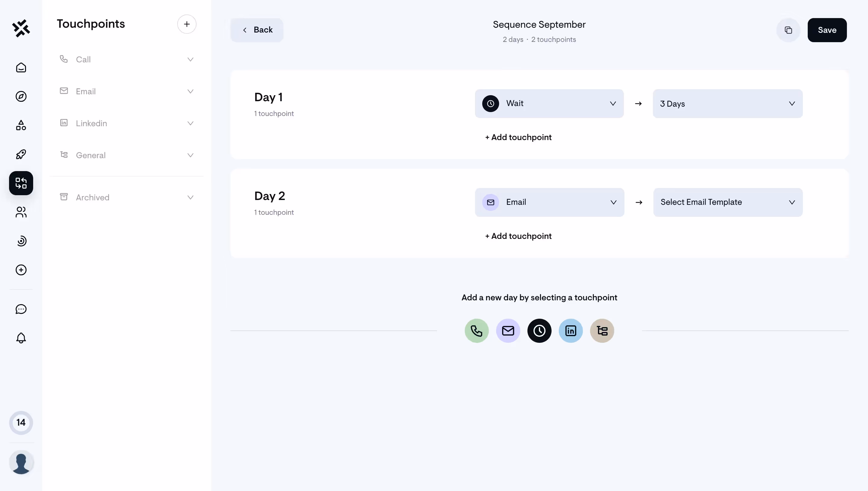Select the LinkedIn touchpoint icon

(571, 331)
